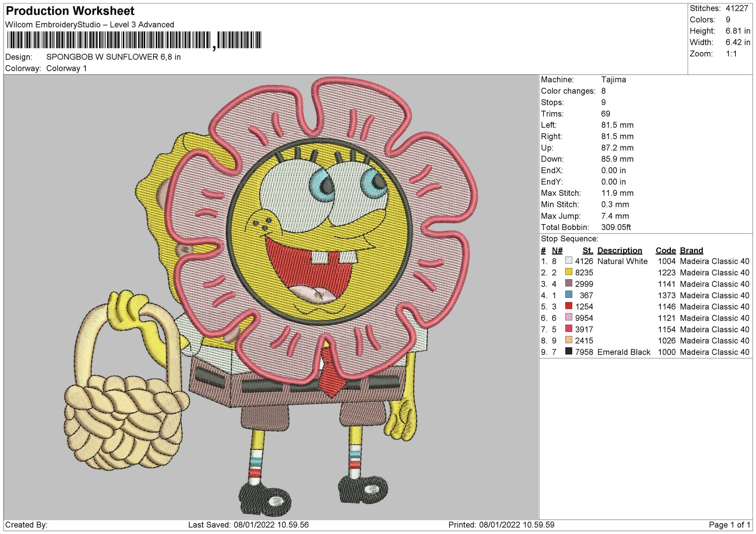Click 'Printed: 08/01/2022 10.59.59' footer text
This screenshot has height=534, width=756.
point(502,525)
